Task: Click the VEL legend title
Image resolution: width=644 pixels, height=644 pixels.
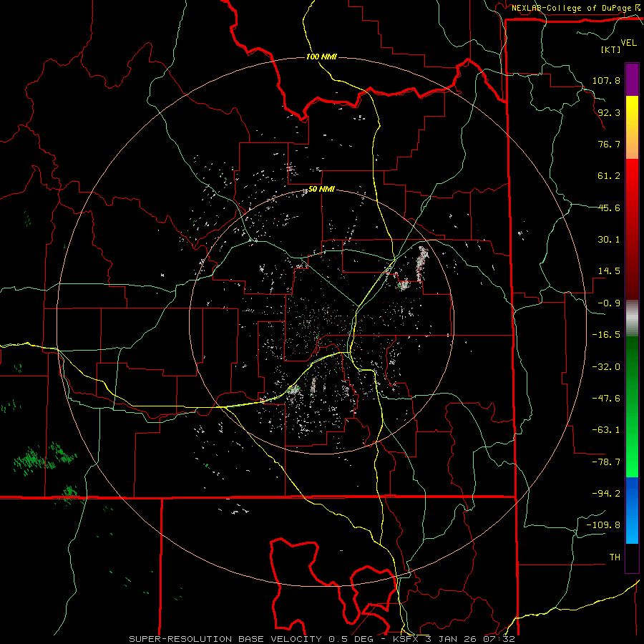Action: 628,43
